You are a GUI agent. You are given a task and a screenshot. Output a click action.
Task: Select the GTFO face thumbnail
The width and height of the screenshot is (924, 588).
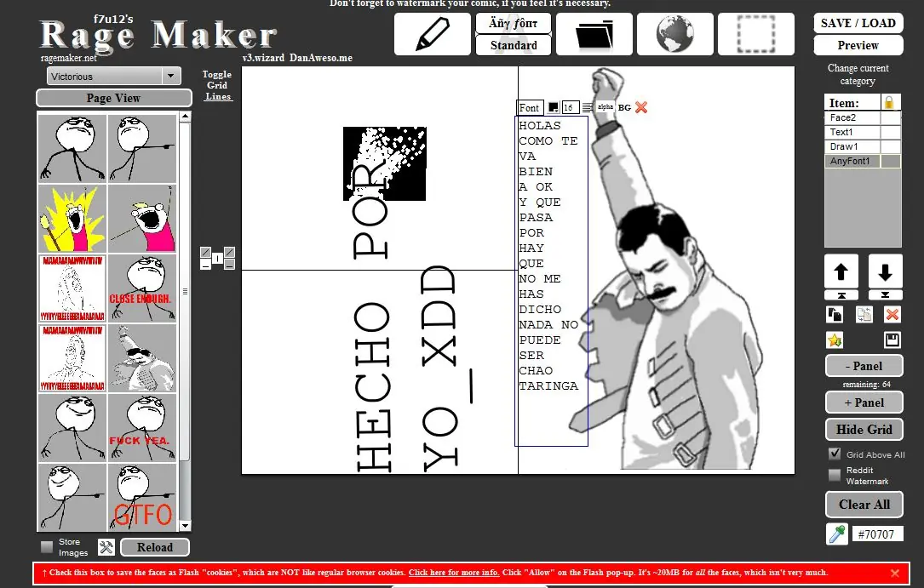click(x=142, y=497)
